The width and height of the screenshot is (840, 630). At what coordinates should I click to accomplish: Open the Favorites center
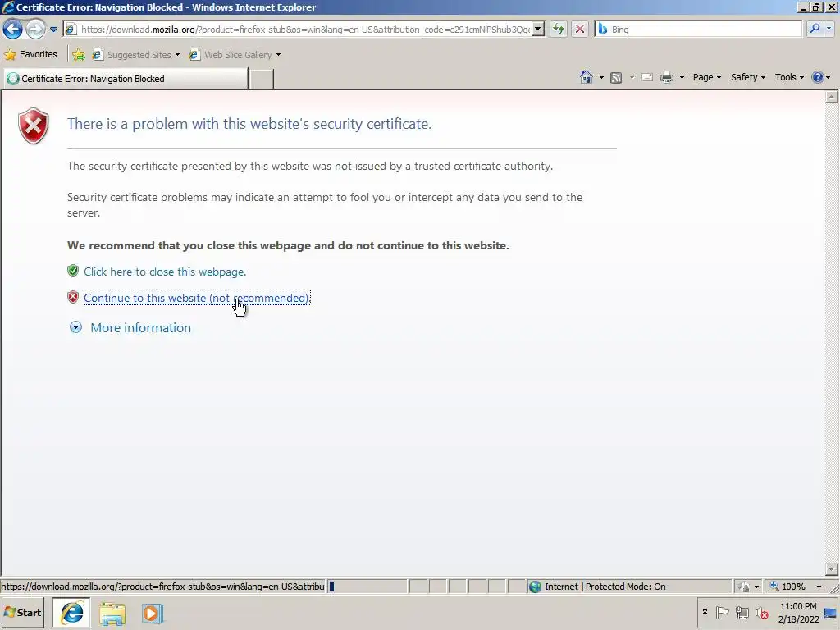(30, 54)
